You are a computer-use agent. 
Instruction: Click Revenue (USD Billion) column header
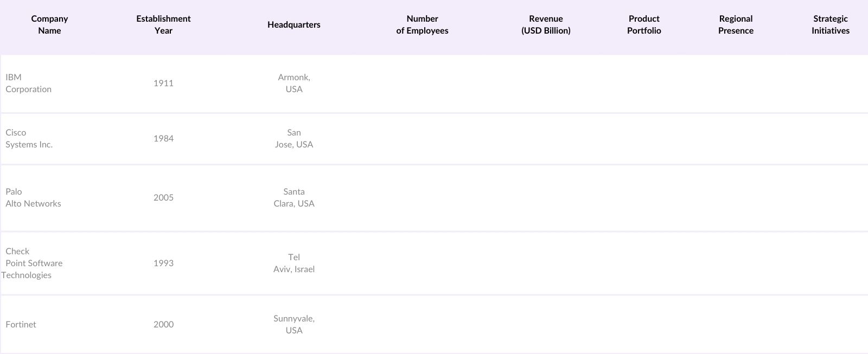click(546, 24)
